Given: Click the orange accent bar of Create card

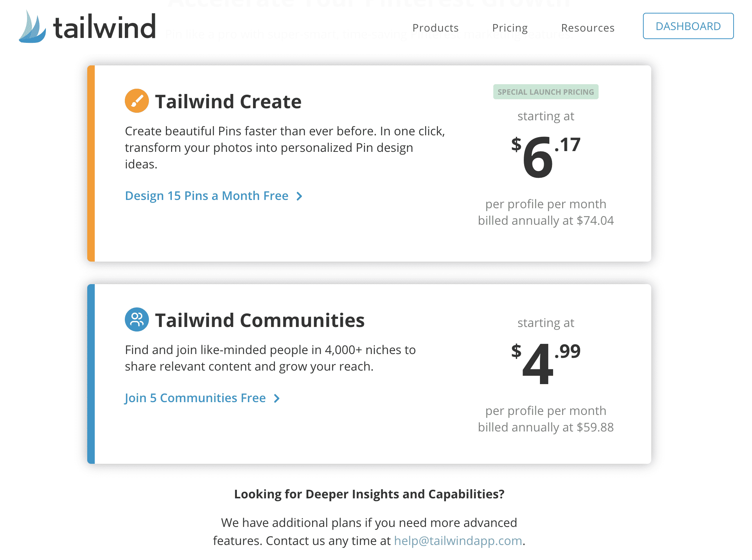Looking at the screenshot, I should [x=91, y=163].
